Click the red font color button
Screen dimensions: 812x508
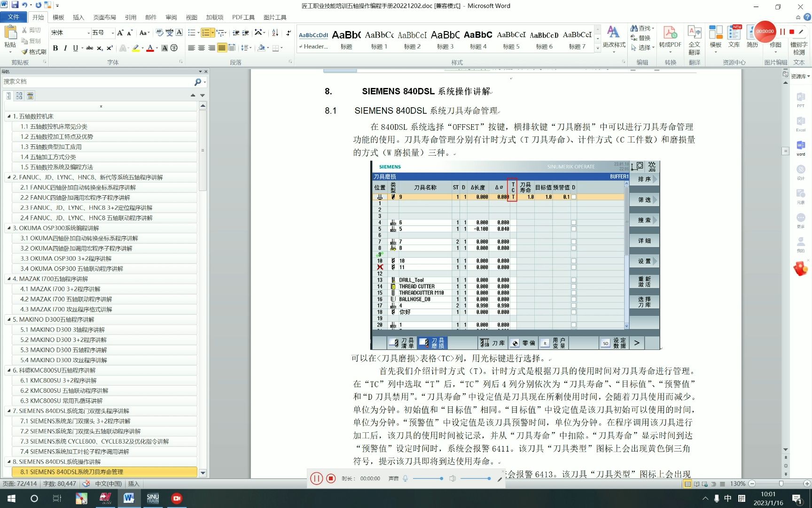[x=150, y=48]
